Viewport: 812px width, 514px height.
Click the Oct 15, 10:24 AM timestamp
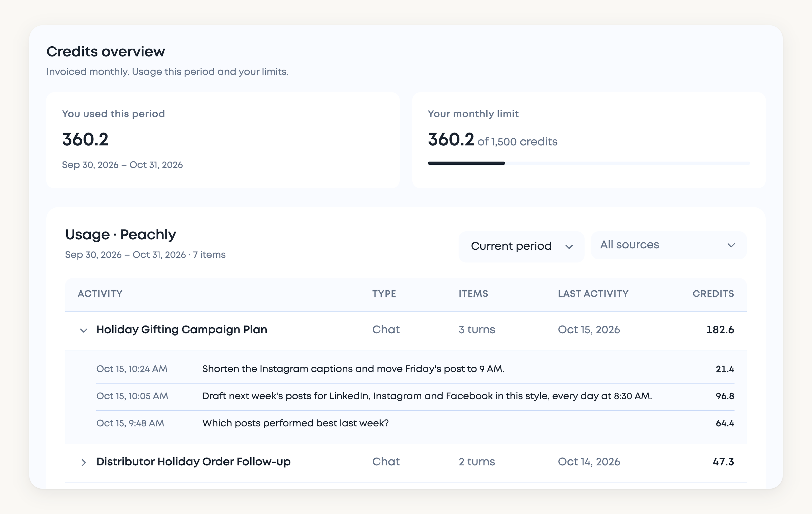[132, 369]
